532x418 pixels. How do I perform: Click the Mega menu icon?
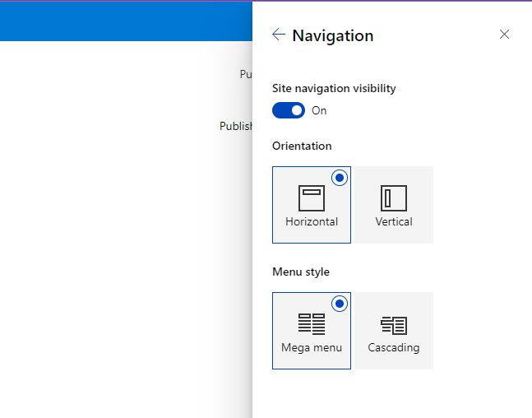click(x=312, y=324)
